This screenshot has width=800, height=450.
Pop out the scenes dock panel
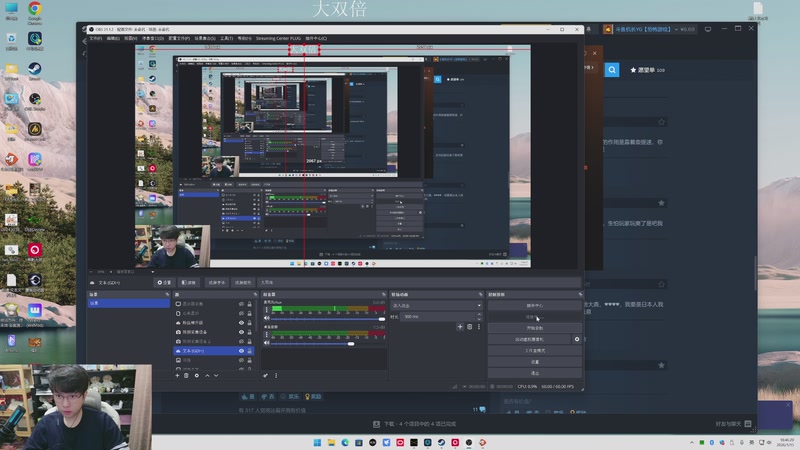click(x=167, y=294)
